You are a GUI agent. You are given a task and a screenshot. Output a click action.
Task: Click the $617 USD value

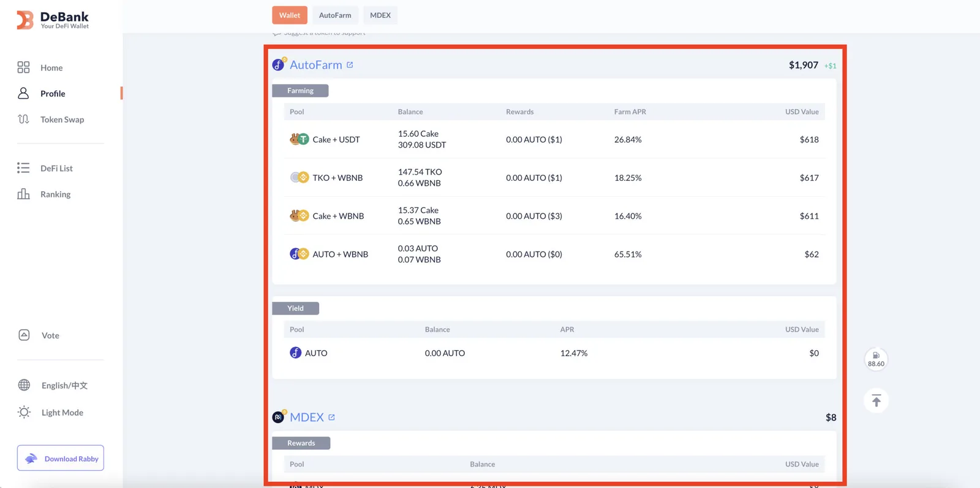809,178
